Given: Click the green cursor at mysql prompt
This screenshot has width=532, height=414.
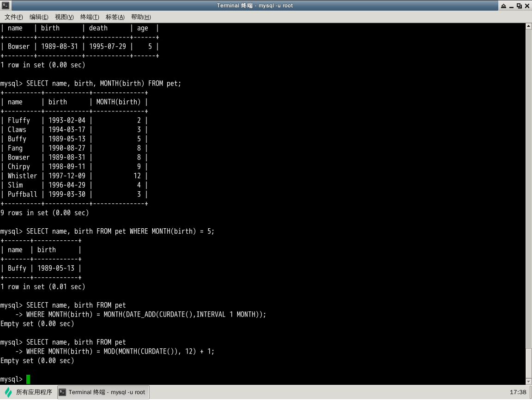Looking at the screenshot, I should tap(28, 379).
